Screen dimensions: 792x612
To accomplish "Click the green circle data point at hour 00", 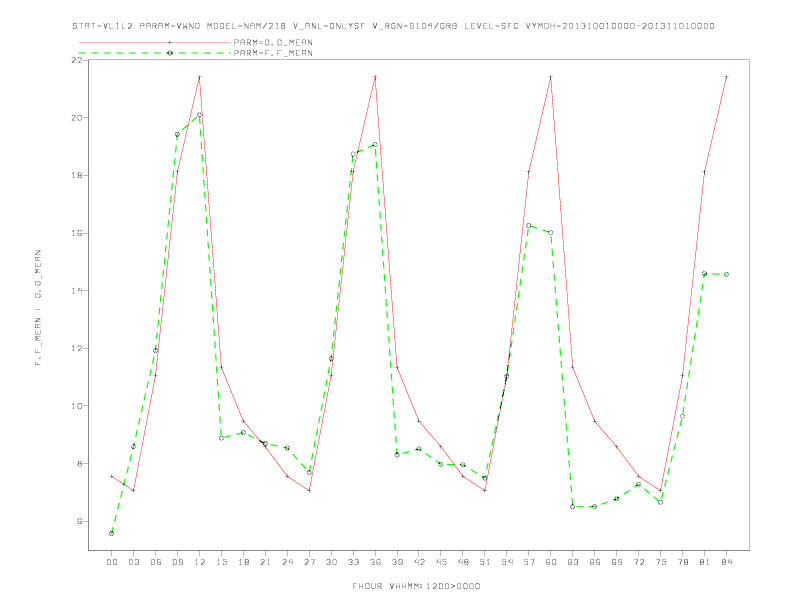I will tap(112, 533).
